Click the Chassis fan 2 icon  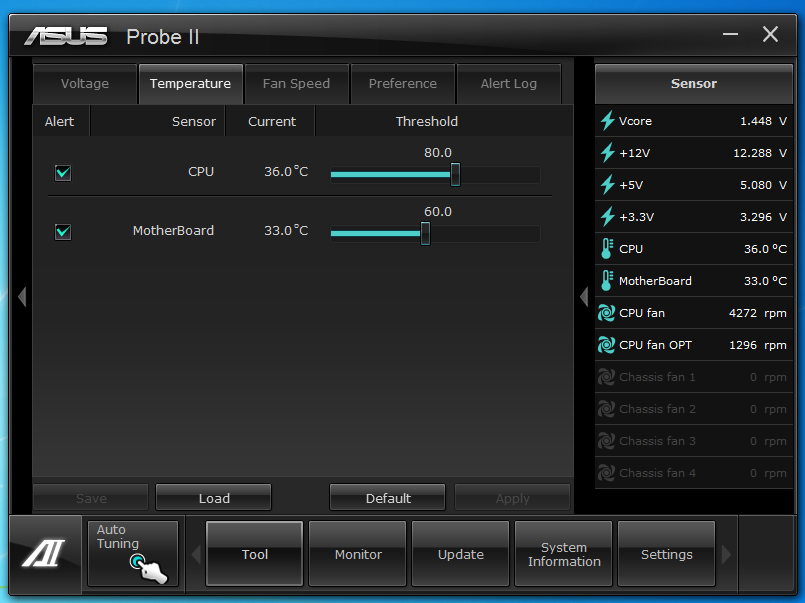[606, 409]
